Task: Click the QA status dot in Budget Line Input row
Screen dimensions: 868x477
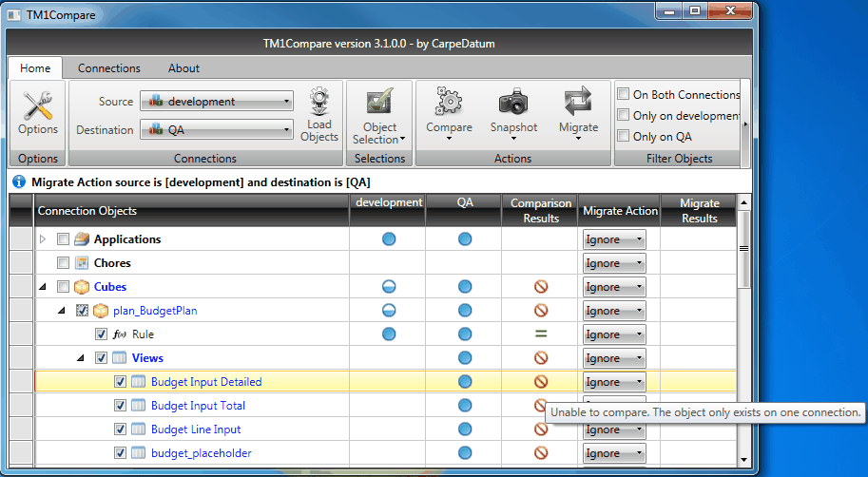Action: [x=465, y=429]
